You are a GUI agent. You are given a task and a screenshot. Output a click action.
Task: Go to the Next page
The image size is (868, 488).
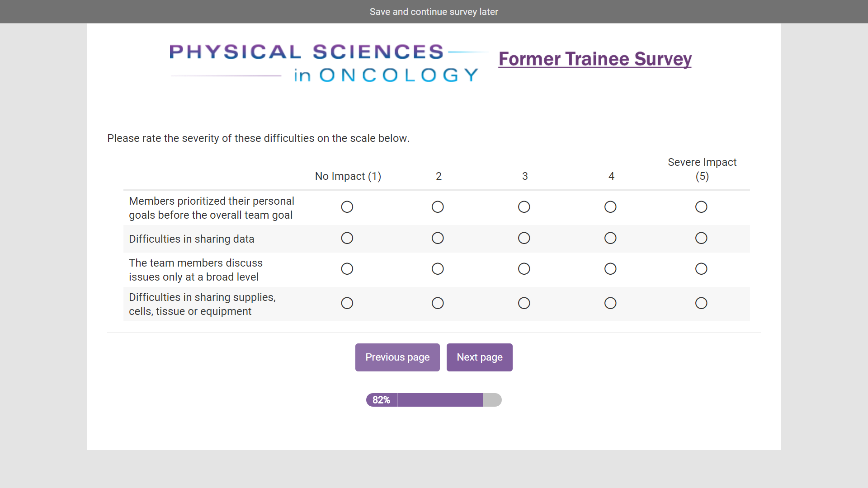click(x=479, y=357)
